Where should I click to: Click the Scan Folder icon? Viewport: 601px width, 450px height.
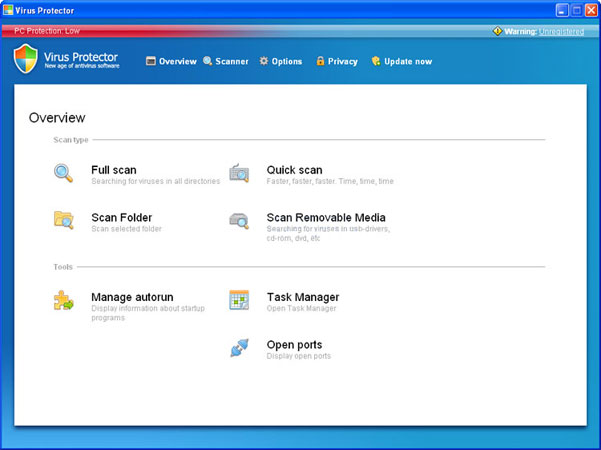click(x=63, y=220)
